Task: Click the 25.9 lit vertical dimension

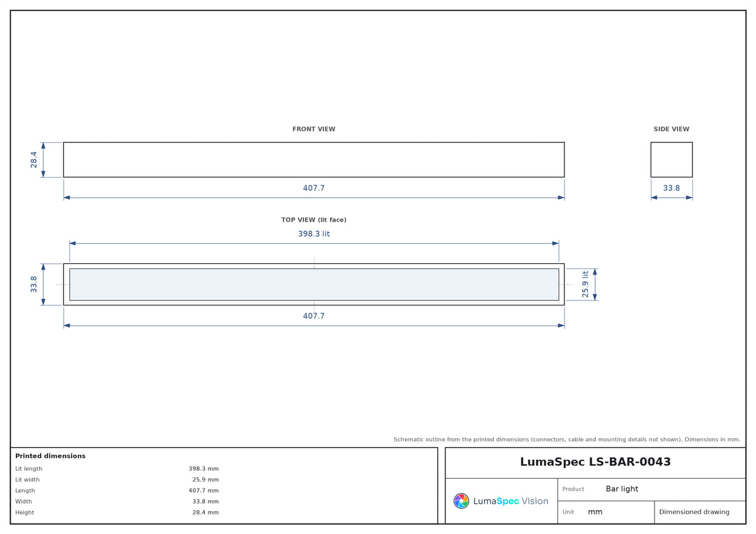Action: pos(585,284)
